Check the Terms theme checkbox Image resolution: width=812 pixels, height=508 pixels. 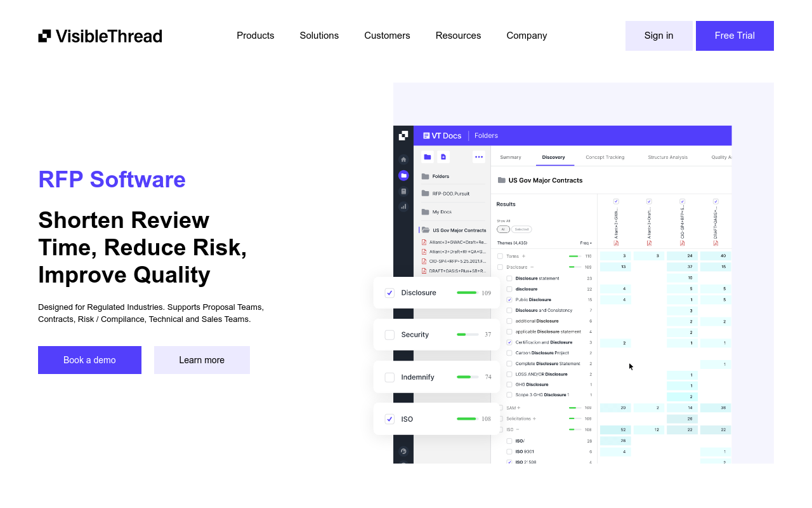500,257
